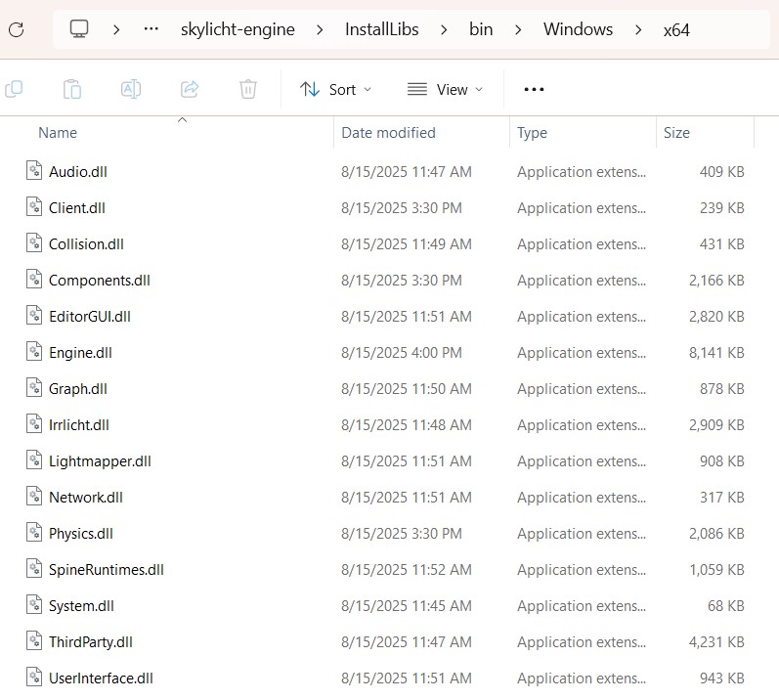Expand chevron after bin breadcrumb
Image resolution: width=779 pixels, height=700 pixels.
[518, 29]
